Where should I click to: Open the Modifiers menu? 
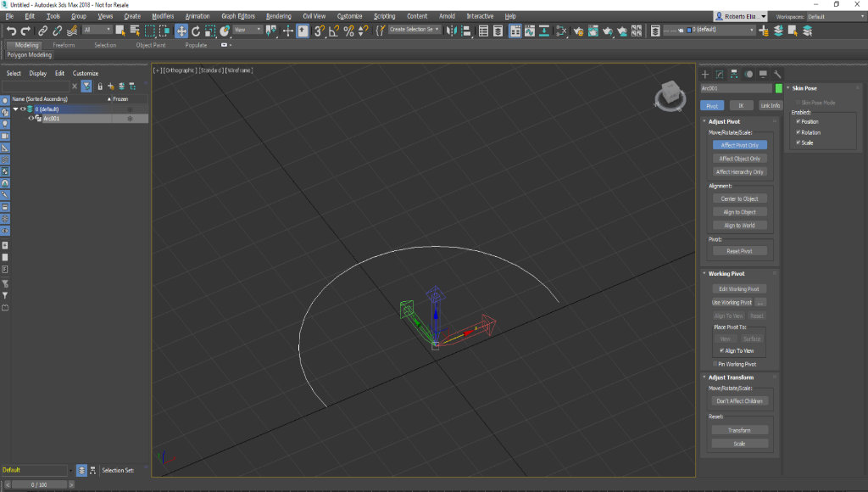pyautogui.click(x=163, y=16)
